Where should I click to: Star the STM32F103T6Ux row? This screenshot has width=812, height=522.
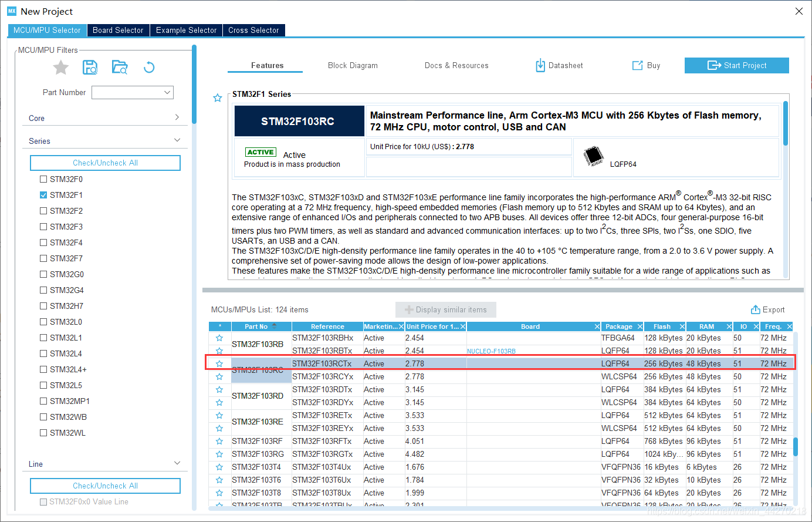click(x=219, y=480)
